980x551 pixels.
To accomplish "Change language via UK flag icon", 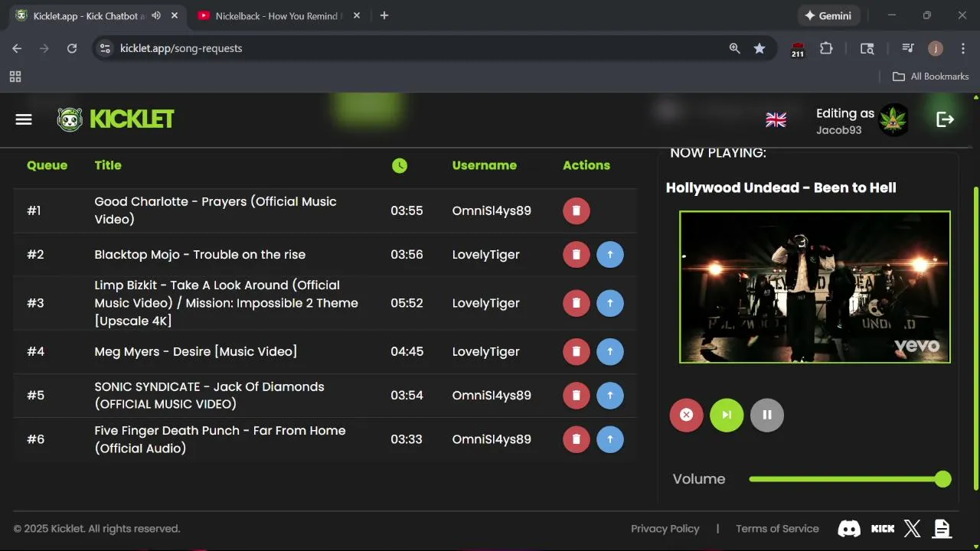I will [776, 119].
